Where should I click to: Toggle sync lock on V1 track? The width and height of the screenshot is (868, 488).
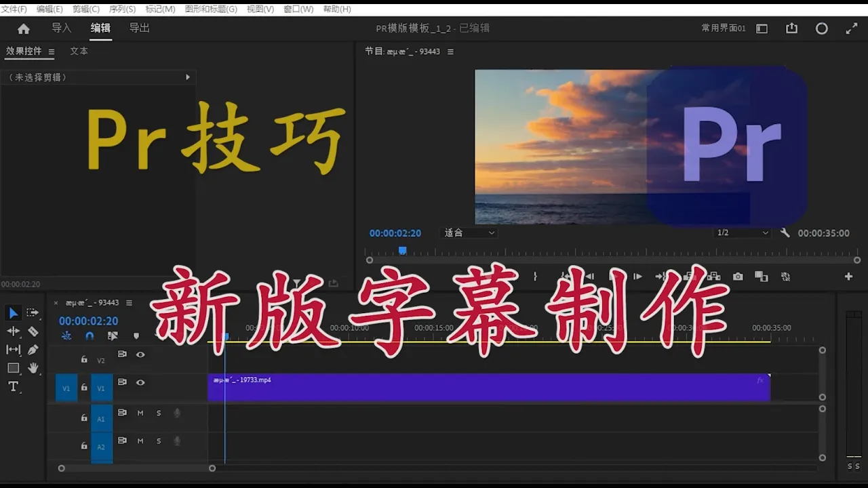[x=122, y=382]
